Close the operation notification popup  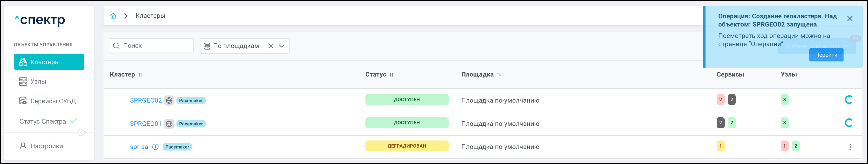pos(850,19)
